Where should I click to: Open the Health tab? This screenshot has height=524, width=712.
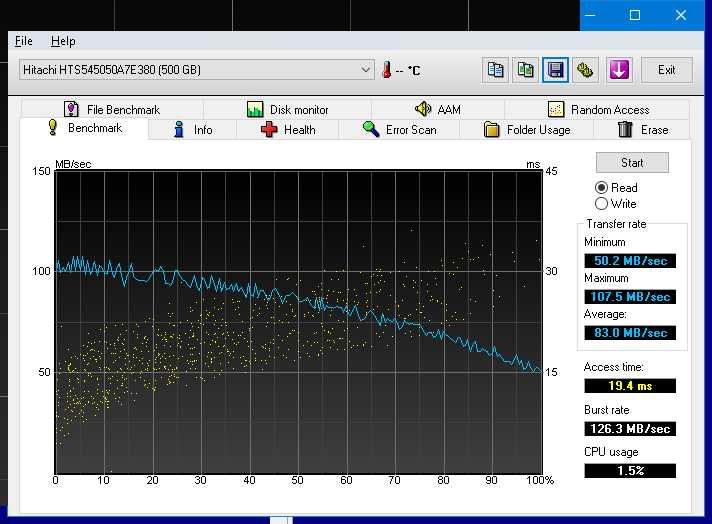288,130
